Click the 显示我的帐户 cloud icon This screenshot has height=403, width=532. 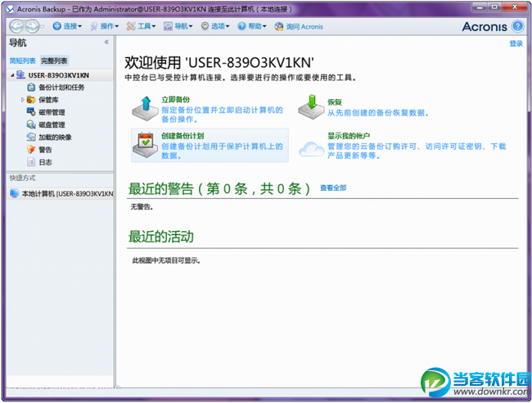click(x=311, y=149)
